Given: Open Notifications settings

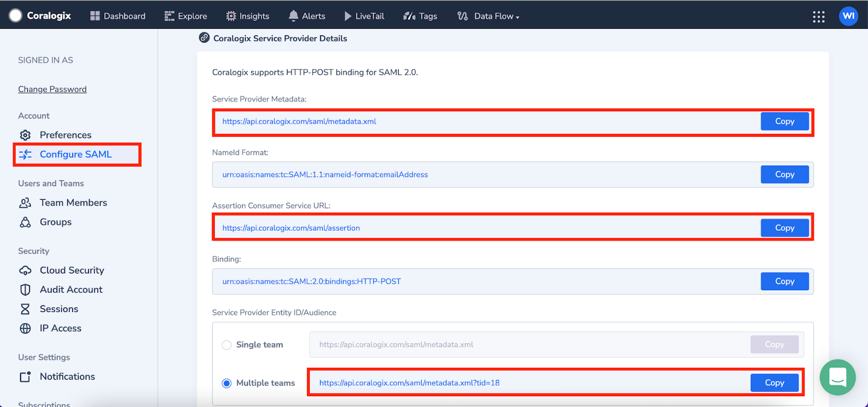Looking at the screenshot, I should [x=67, y=377].
